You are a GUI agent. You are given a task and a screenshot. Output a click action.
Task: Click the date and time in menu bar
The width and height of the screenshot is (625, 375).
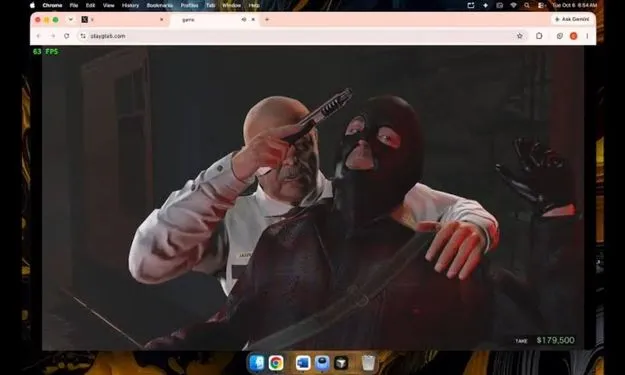click(574, 5)
